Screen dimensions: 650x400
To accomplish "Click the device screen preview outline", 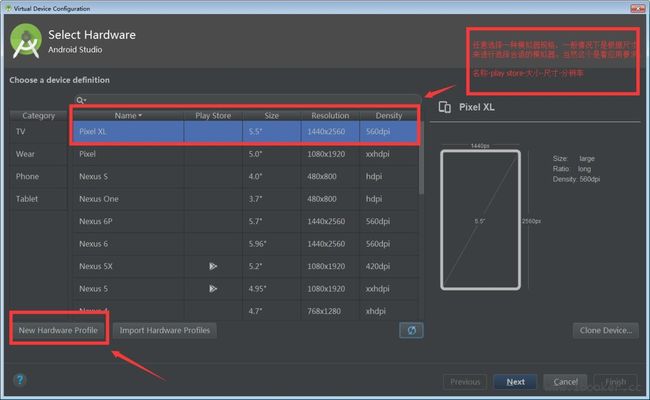I will (x=480, y=220).
